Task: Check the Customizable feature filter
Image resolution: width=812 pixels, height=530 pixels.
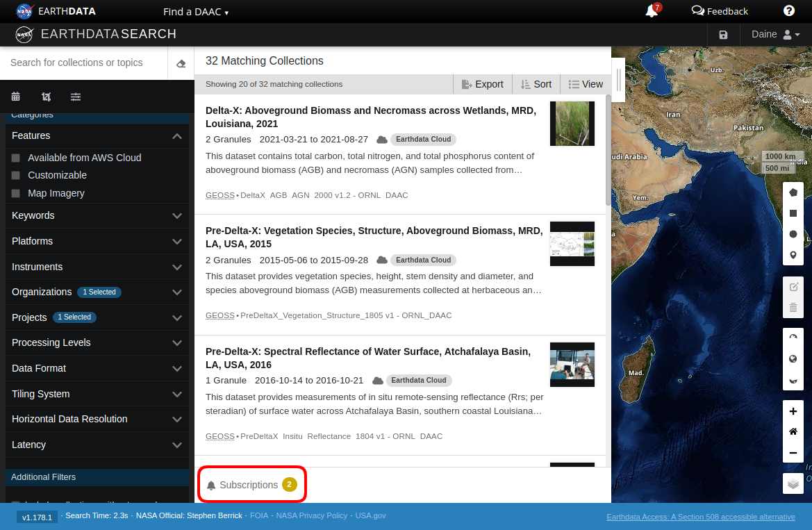Action: point(15,175)
